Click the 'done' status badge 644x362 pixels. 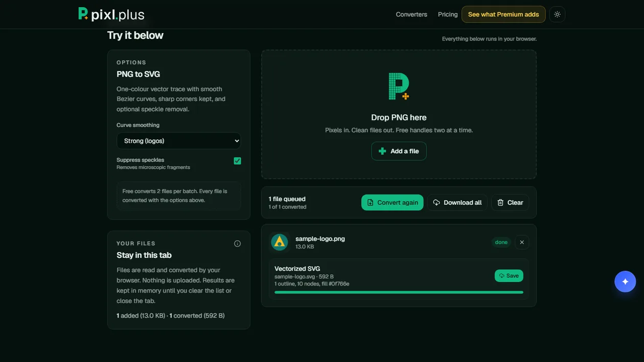(501, 242)
